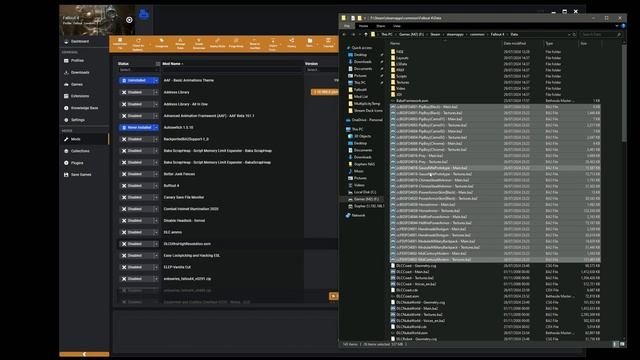This screenshot has height=360, width=640.
Task: Click the folder Open icon in Vortex toolbar
Action: [309, 43]
